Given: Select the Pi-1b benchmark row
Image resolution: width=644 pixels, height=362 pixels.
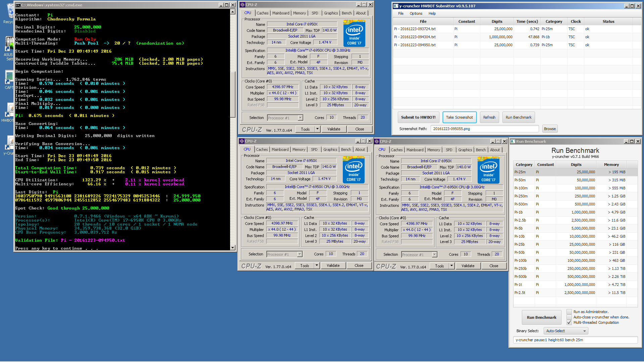Looking at the screenshot, I should coord(575,212).
